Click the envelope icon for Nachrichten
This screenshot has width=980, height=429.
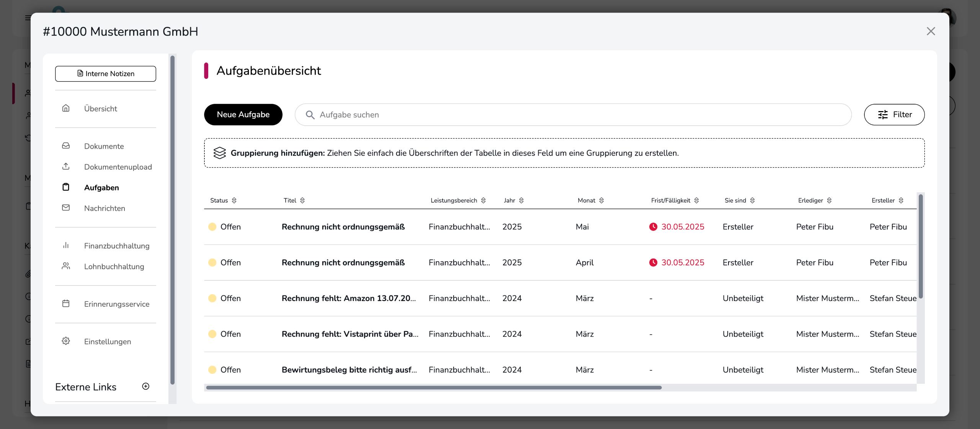tap(66, 208)
